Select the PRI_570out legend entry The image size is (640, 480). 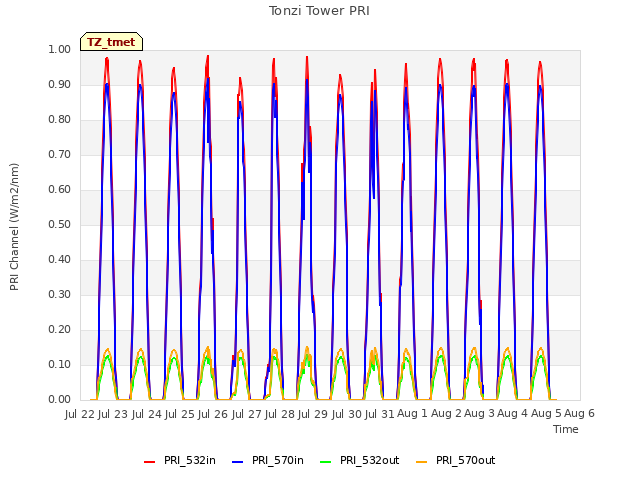tap(455, 460)
